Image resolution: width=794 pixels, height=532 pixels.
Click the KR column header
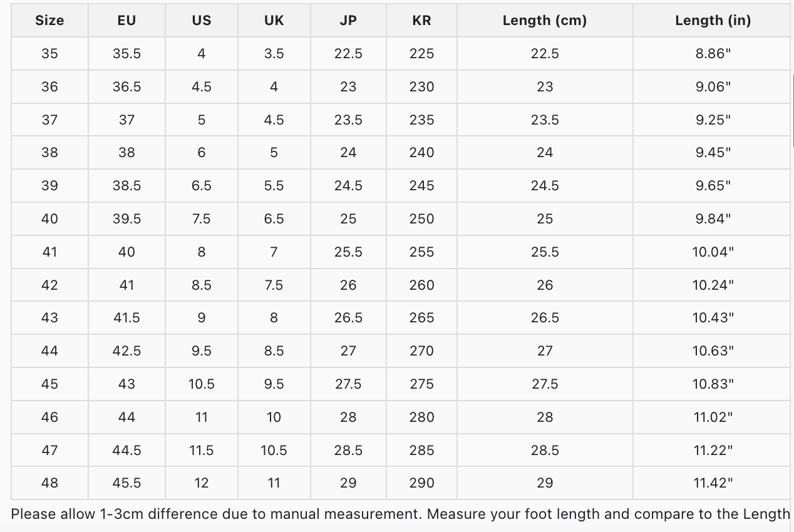421,20
